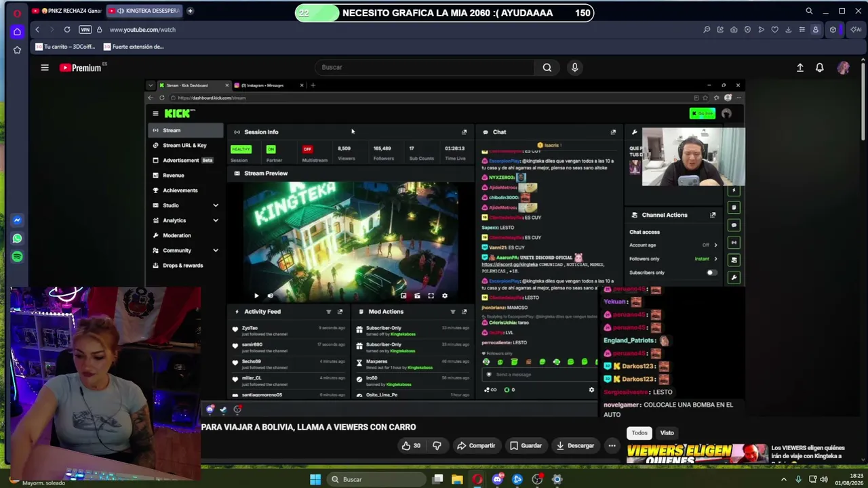This screenshot has width=868, height=488.
Task: Select Stream in the Kick sidebar
Action: 186,130
